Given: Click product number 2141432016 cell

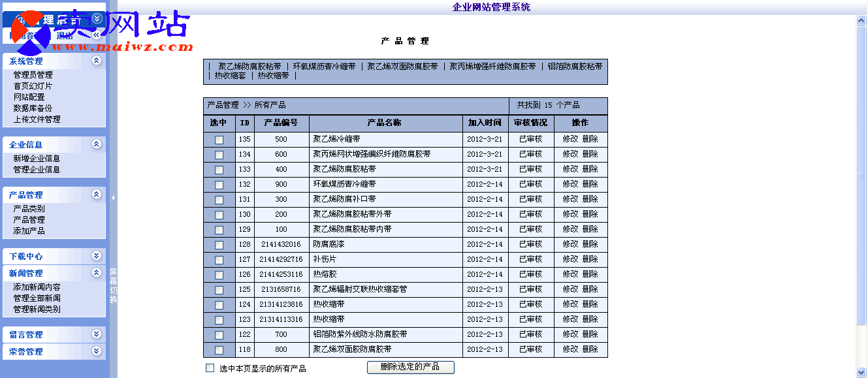Looking at the screenshot, I should (281, 245).
